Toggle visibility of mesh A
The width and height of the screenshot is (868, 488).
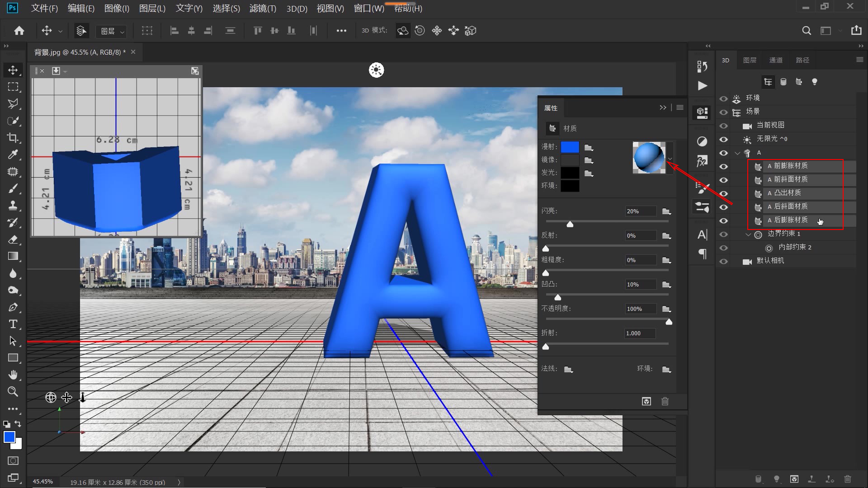point(724,153)
